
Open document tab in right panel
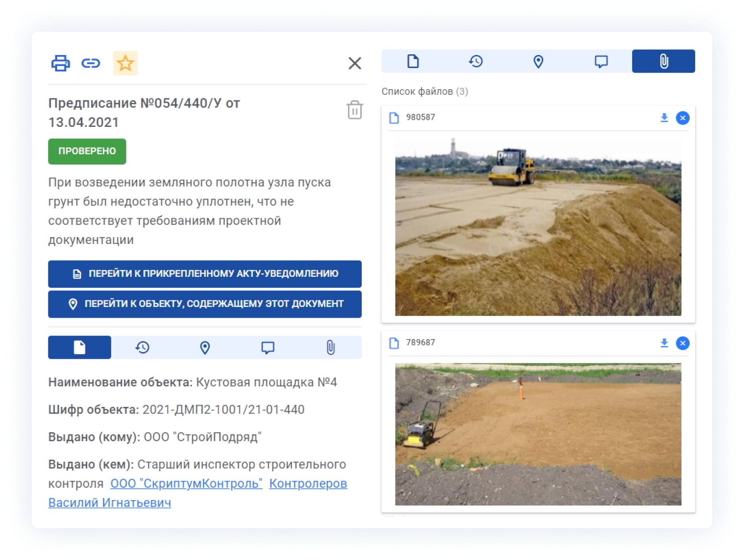coord(413,61)
